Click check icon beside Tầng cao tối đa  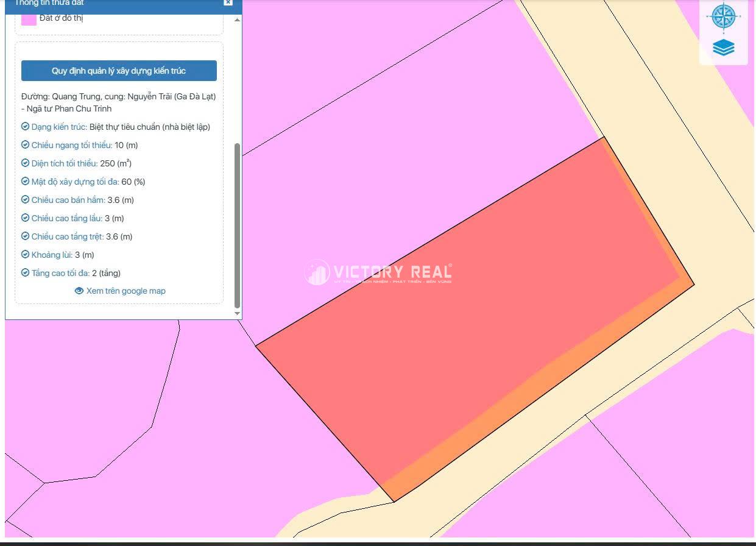(x=25, y=273)
